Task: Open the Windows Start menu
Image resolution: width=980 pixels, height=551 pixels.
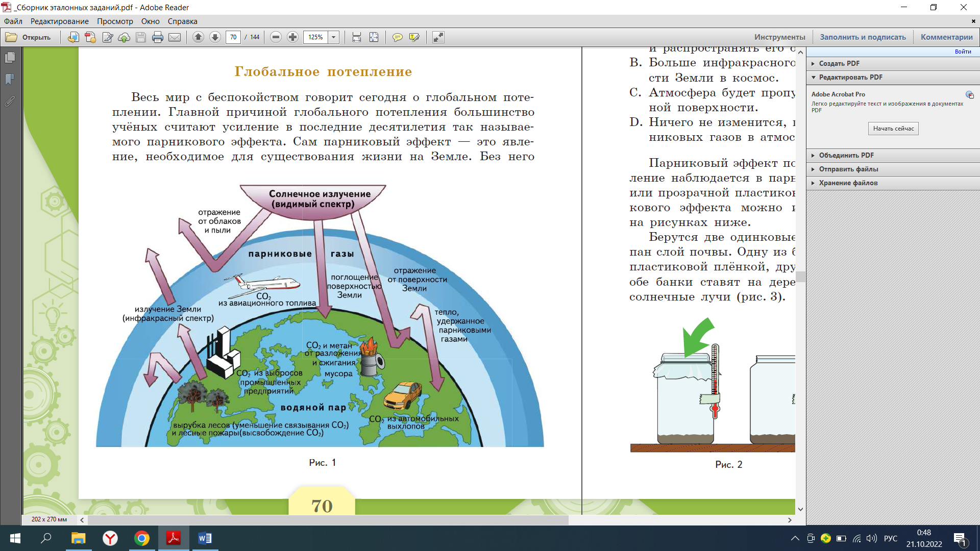Action: [x=15, y=538]
